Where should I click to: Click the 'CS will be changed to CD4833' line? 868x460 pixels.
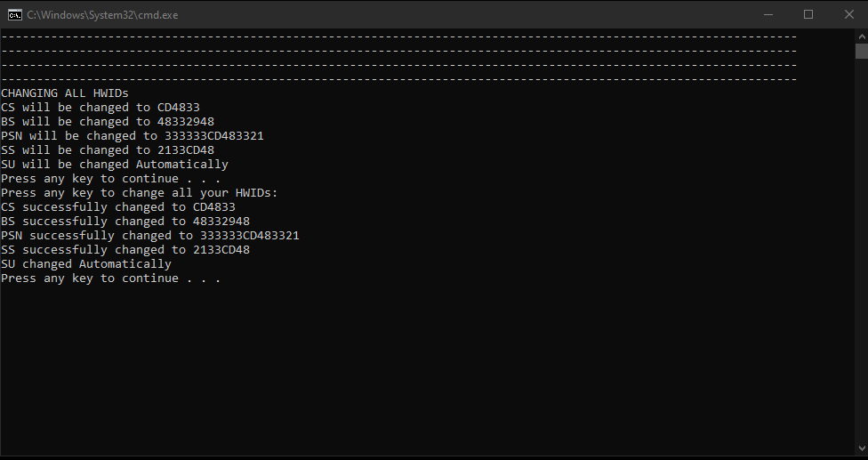coord(100,108)
